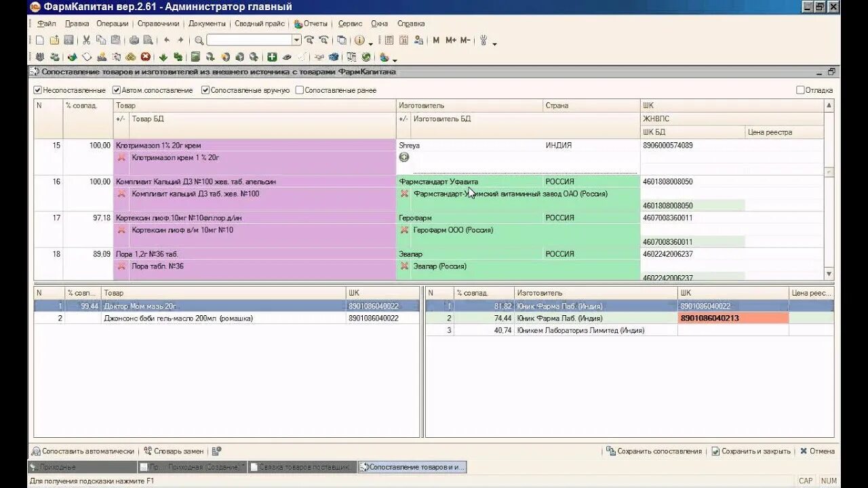Click the Отмена button

pos(817,451)
